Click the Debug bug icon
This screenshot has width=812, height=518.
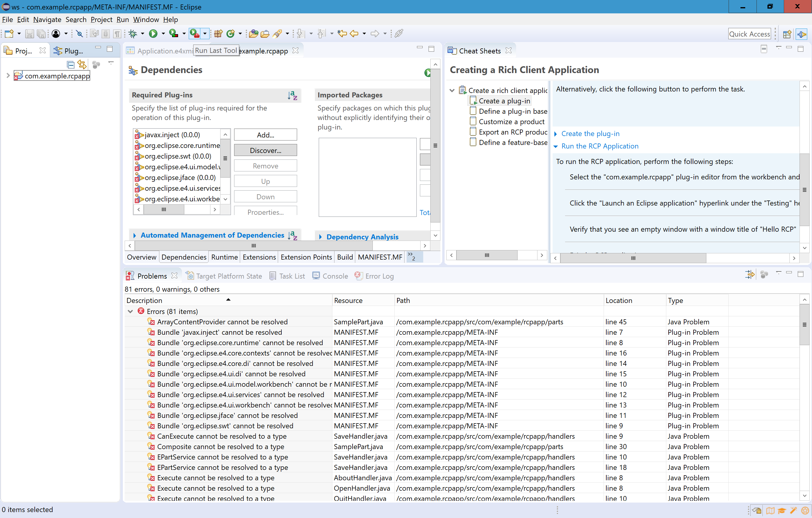(x=133, y=33)
